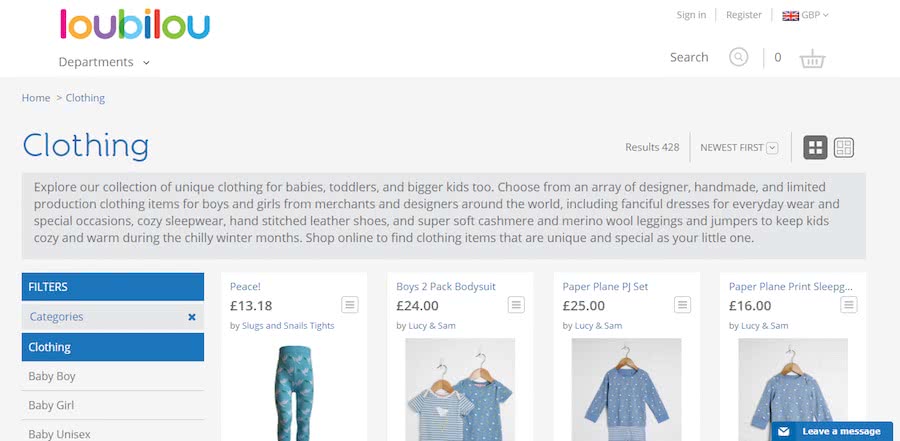Open list icon on Paper Plane Print Sleepsuit
The height and width of the screenshot is (441, 900).
tap(849, 305)
